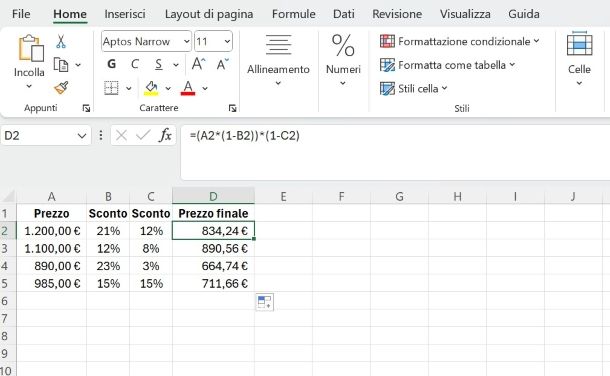Select the format painter brush icon
This screenshot has width=610, height=376.
coord(61,88)
